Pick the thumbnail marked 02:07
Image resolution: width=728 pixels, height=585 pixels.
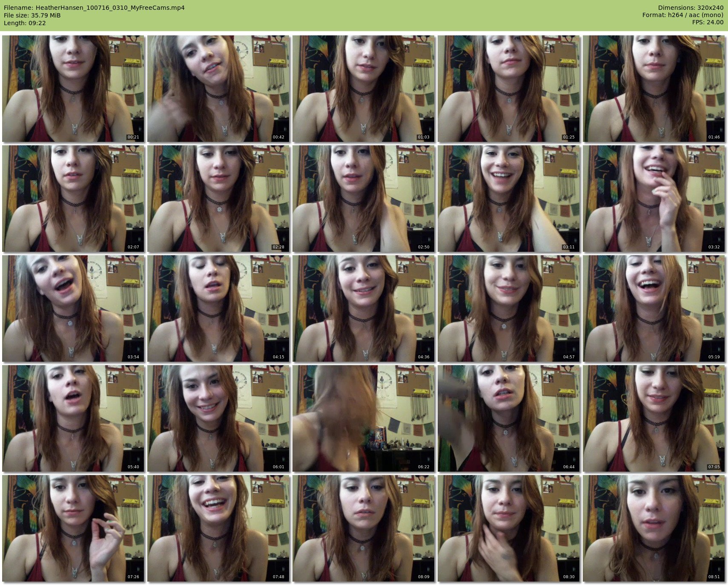pyautogui.click(x=73, y=199)
